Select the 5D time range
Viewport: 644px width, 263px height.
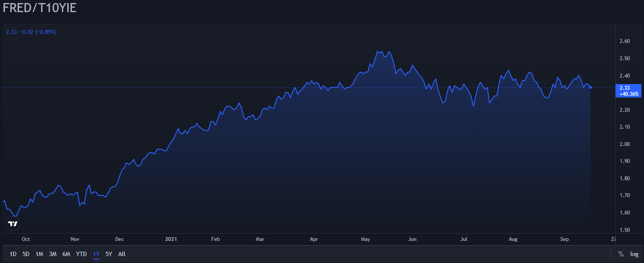coord(26,254)
